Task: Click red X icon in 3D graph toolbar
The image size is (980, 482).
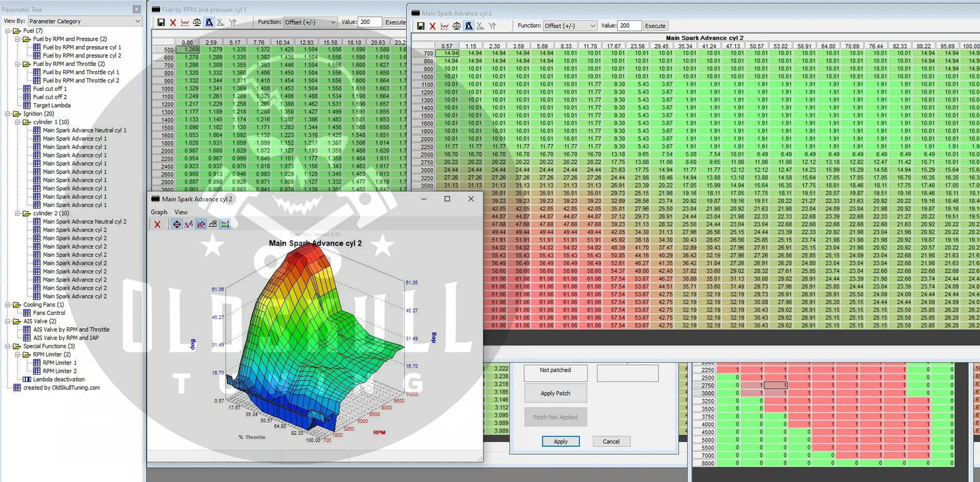Action: click(157, 225)
